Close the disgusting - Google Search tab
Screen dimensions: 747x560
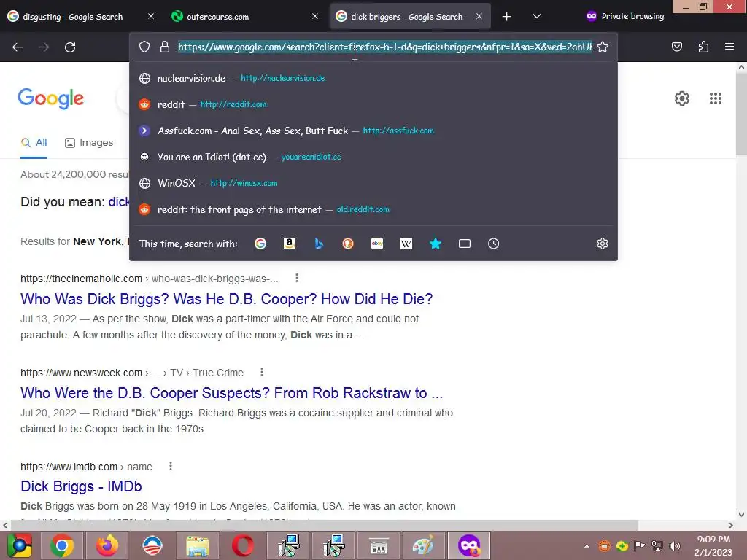point(150,16)
